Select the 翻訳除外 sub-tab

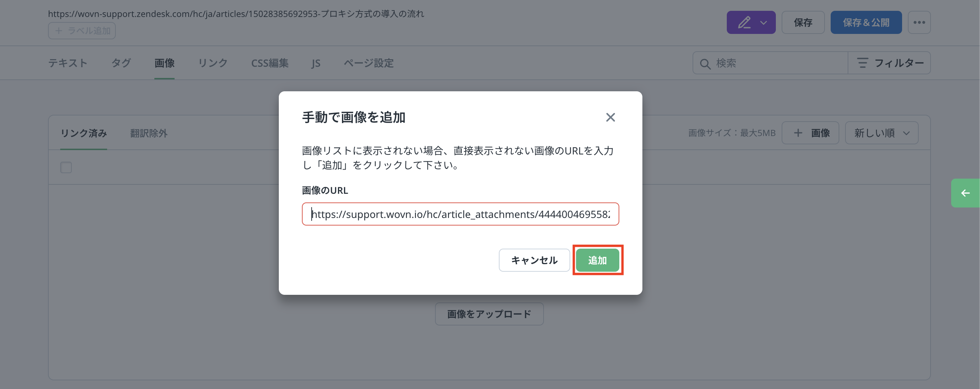coord(149,133)
